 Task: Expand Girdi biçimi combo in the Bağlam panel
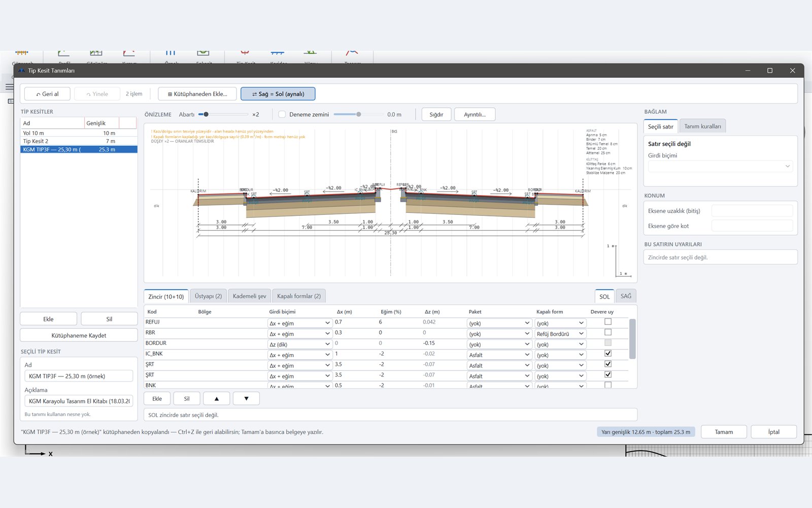(720, 166)
